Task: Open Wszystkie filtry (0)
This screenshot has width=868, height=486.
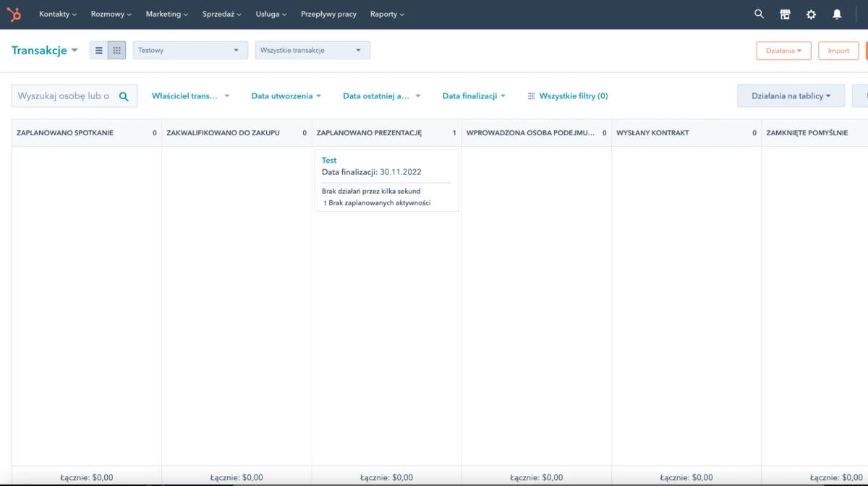Action: coord(568,96)
